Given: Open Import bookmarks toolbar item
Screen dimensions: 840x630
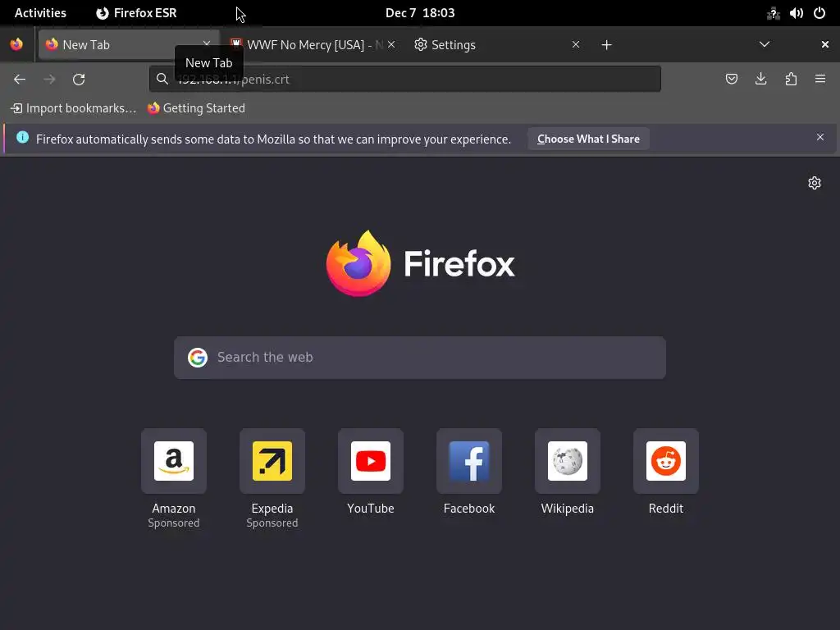Looking at the screenshot, I should coord(73,108).
